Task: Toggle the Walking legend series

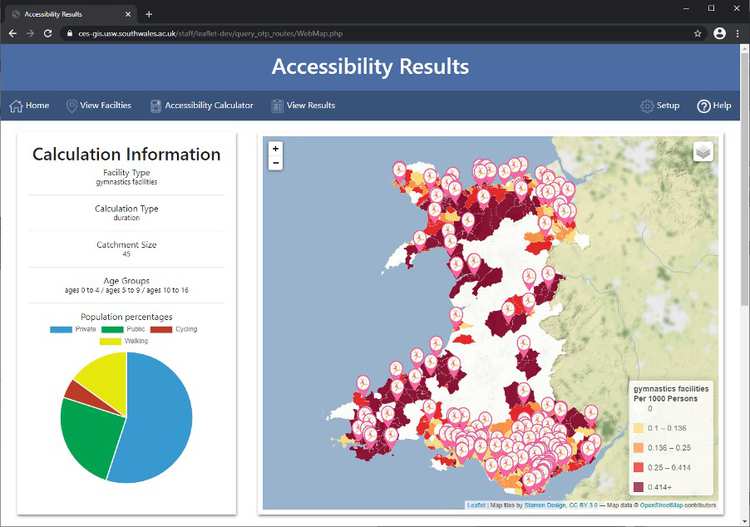Action: point(122,341)
